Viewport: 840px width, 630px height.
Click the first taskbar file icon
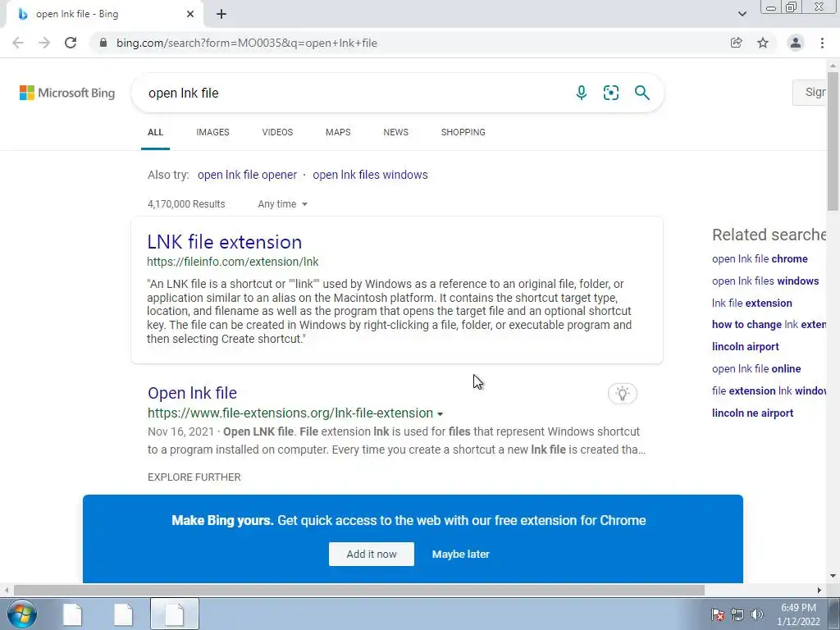point(72,614)
